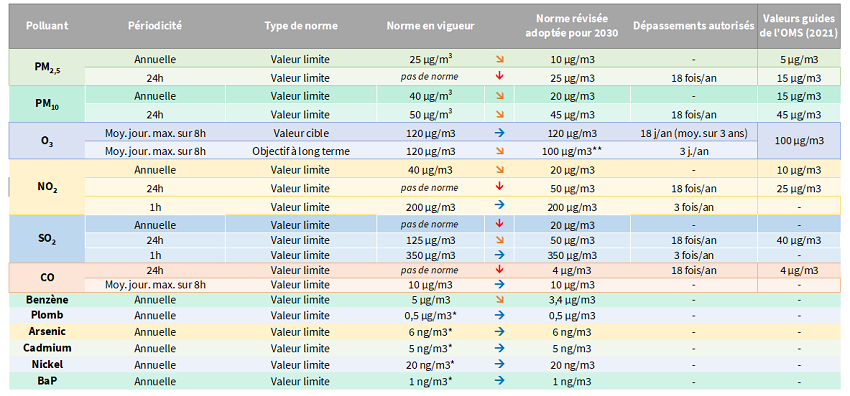The image size is (850, 396).
Task: Click the Objectif à long terme cell
Action: (300, 151)
